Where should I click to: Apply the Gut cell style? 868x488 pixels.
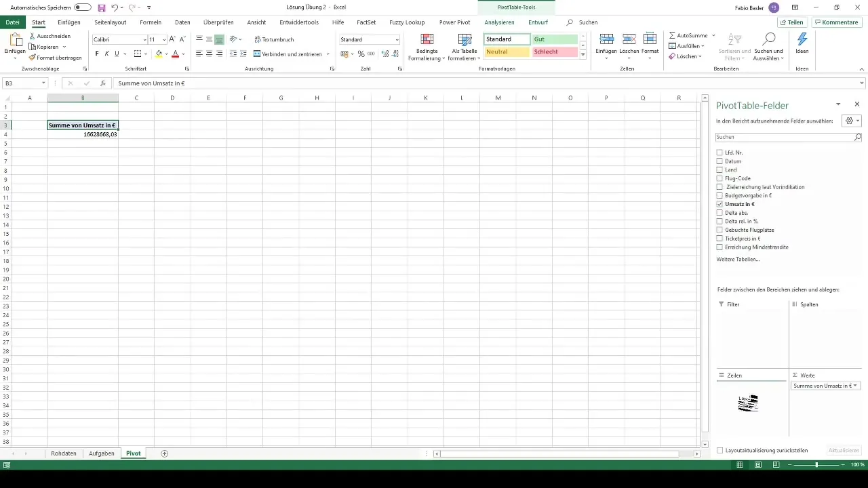(555, 39)
